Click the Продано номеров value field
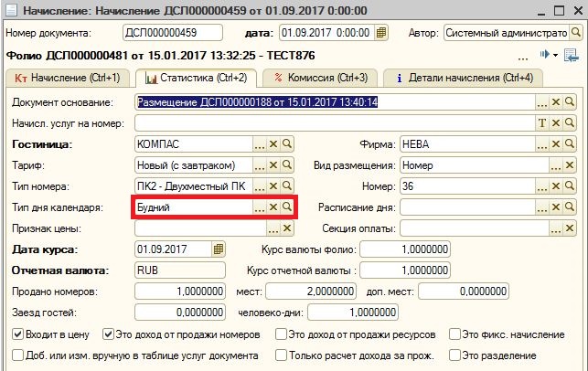 pos(180,291)
